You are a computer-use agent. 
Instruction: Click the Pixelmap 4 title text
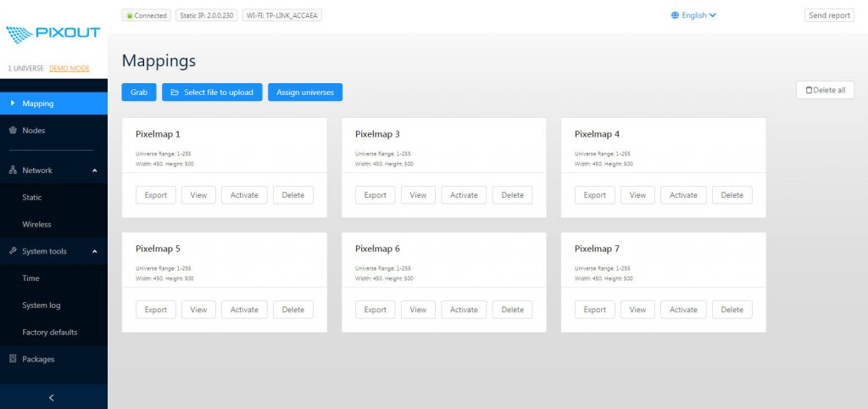pyautogui.click(x=597, y=134)
